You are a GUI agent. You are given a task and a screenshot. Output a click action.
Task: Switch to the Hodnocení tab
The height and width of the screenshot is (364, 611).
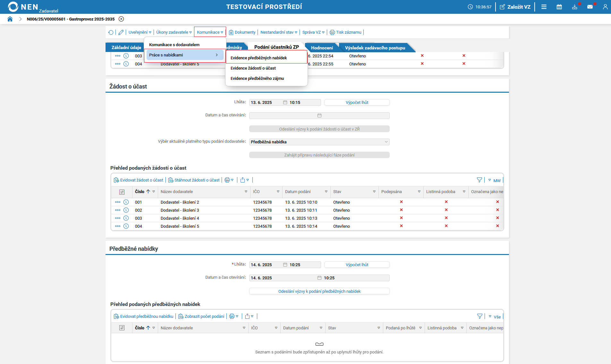(x=322, y=48)
